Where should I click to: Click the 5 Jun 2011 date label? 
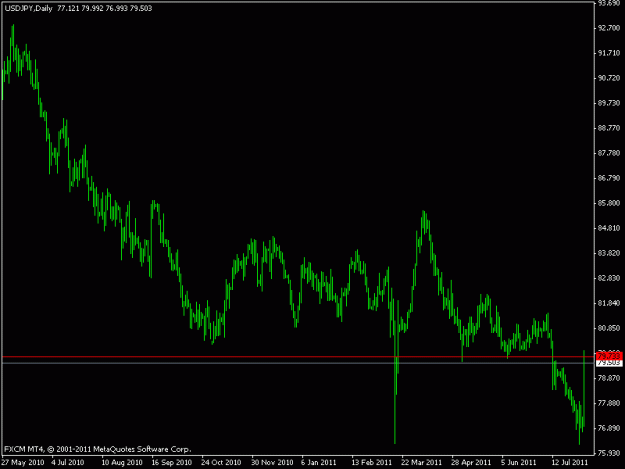tap(519, 463)
